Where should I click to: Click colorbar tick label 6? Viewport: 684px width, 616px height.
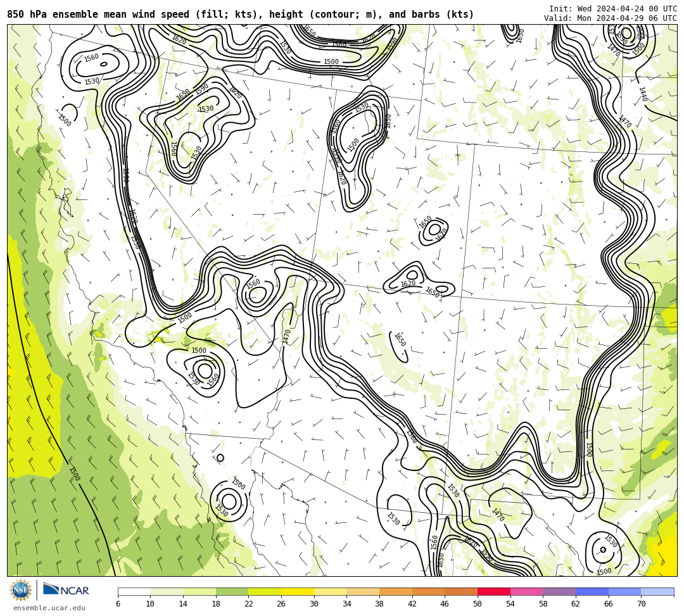point(118,604)
